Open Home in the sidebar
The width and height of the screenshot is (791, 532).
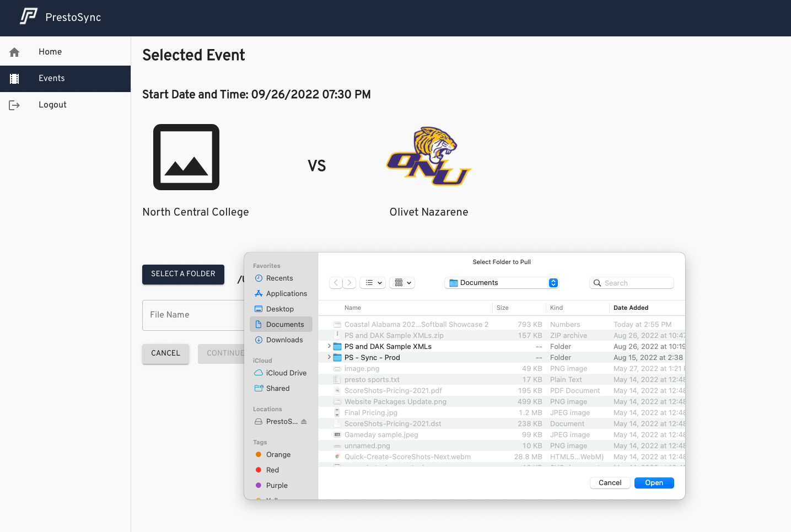pyautogui.click(x=65, y=52)
